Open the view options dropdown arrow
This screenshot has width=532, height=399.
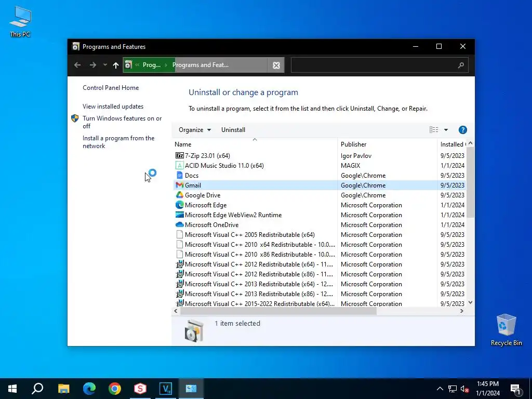click(446, 130)
